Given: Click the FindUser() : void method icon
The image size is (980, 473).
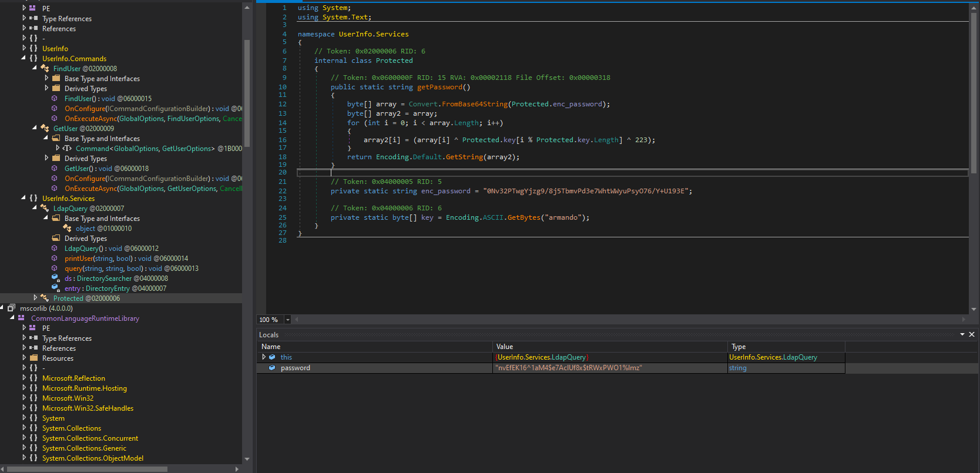Looking at the screenshot, I should click(55, 98).
